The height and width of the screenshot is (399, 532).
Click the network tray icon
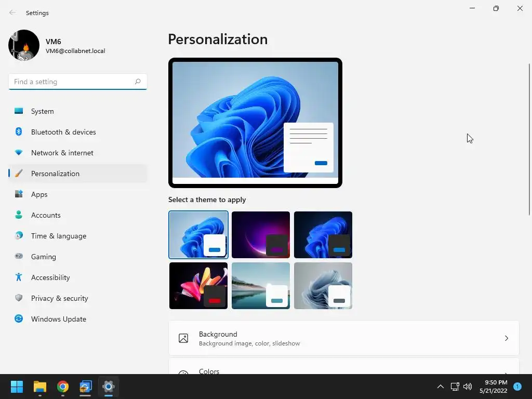tap(455, 387)
